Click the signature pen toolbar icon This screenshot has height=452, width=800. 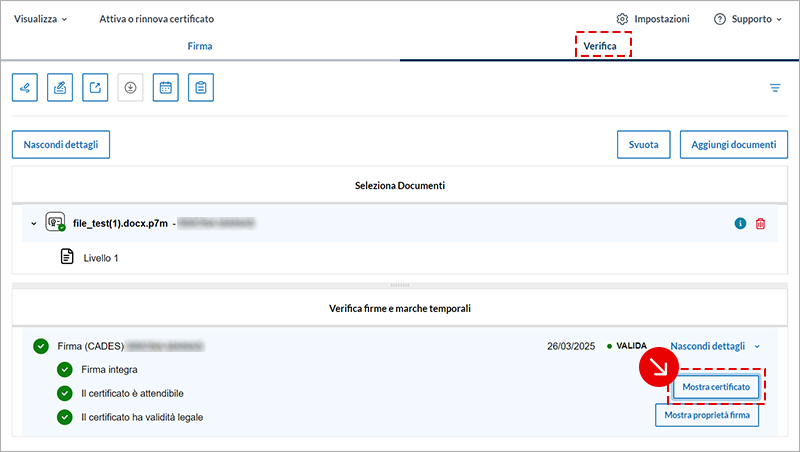[25, 88]
